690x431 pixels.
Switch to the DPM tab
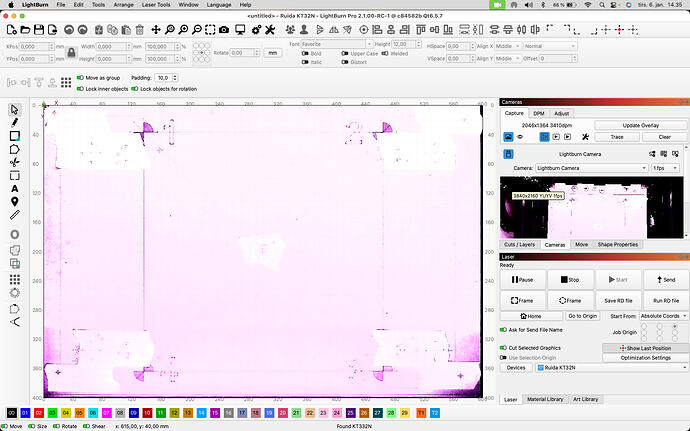point(539,114)
